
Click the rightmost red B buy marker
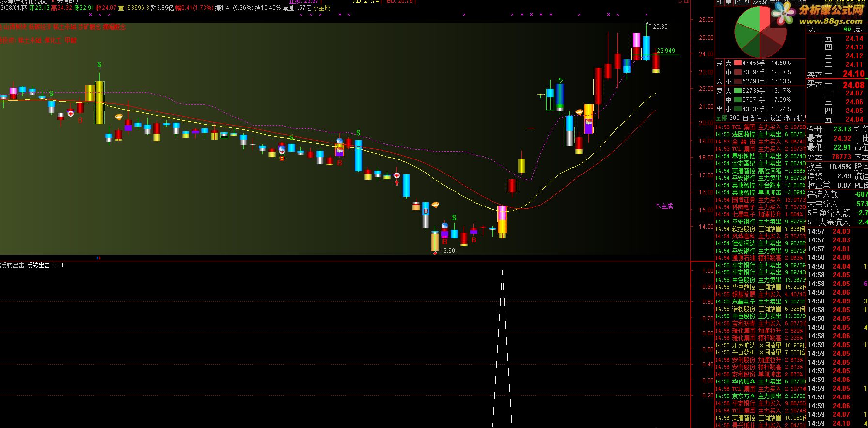(x=473, y=239)
